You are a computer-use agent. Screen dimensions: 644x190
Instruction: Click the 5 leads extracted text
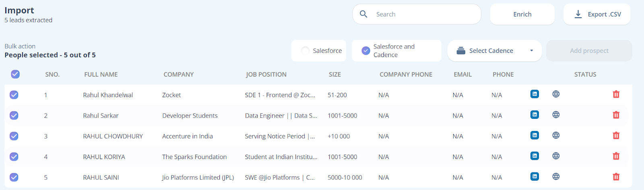coord(28,20)
